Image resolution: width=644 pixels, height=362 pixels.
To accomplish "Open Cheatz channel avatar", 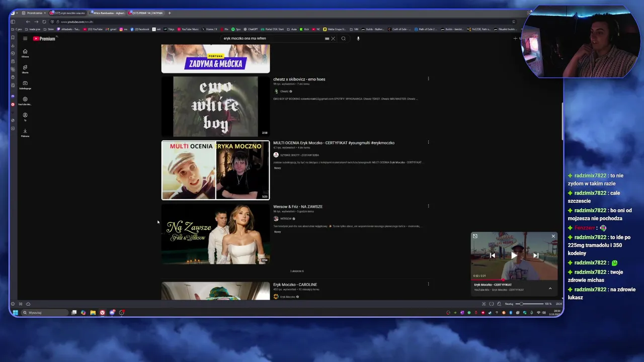I will pyautogui.click(x=276, y=92).
